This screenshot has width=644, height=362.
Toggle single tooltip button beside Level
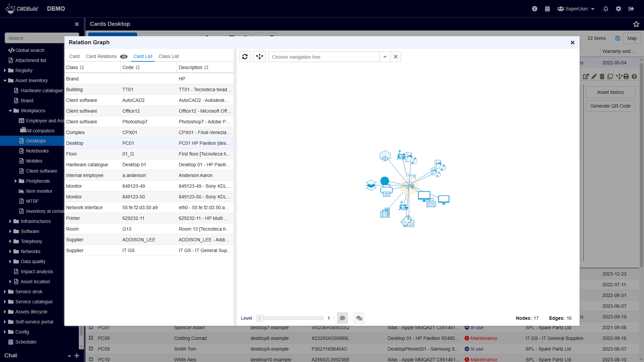click(342, 318)
